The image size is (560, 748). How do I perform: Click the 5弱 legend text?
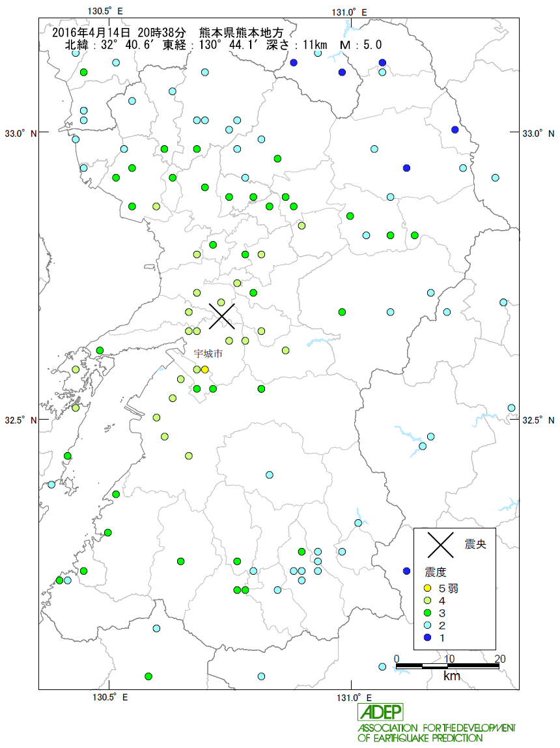[x=449, y=588]
